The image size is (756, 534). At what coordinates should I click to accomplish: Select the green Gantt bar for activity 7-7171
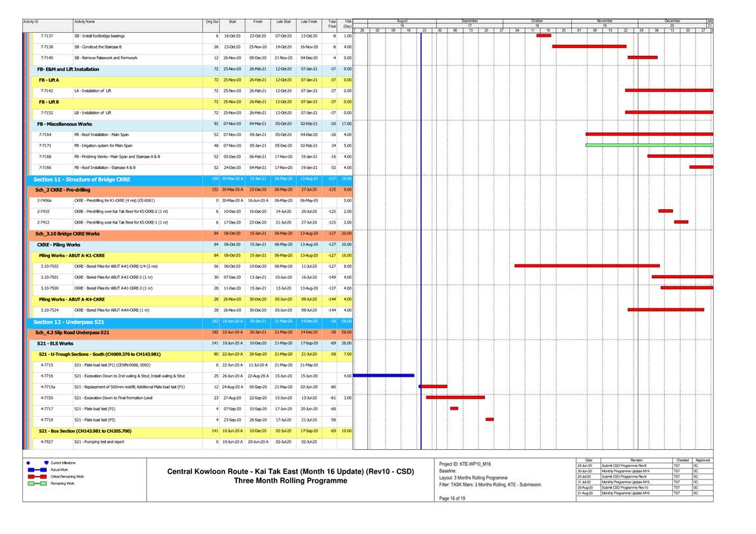(649, 145)
